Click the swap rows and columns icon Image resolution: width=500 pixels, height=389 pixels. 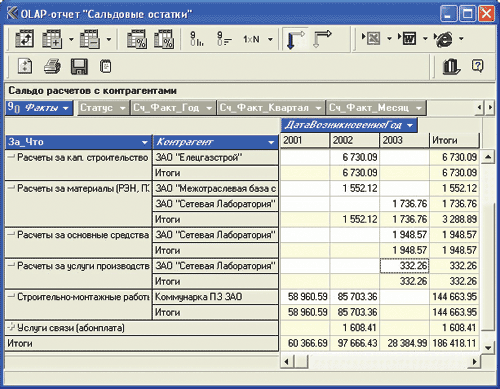[x=24, y=39]
